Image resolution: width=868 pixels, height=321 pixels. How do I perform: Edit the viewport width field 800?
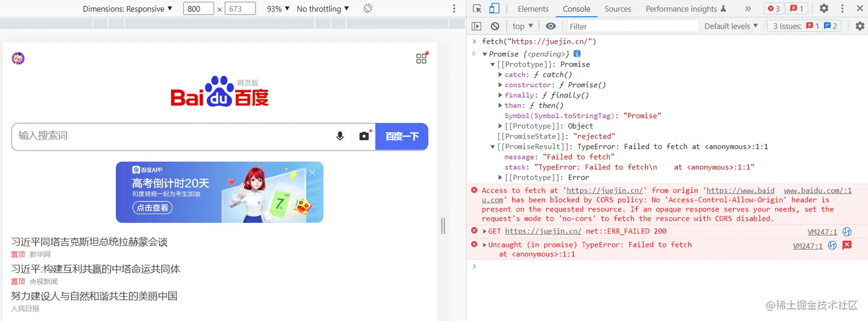[x=199, y=9]
